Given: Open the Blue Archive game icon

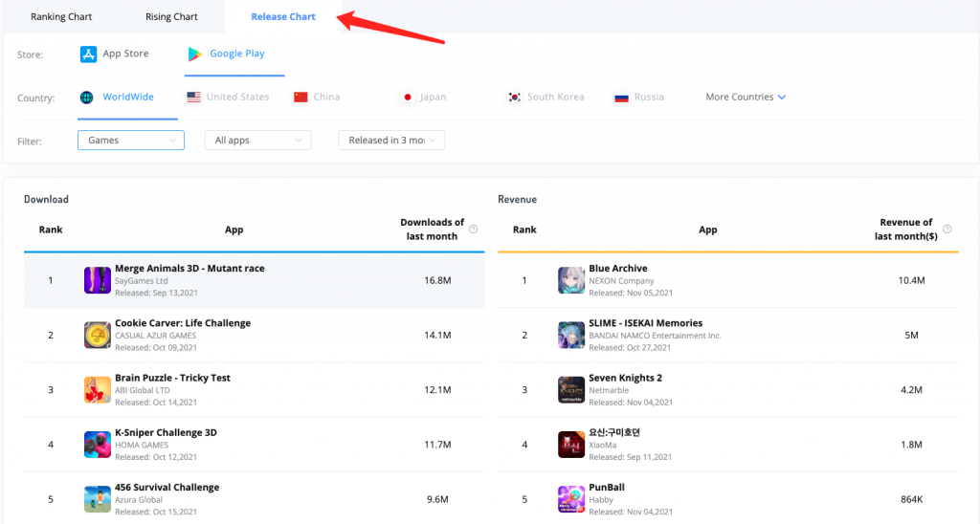Looking at the screenshot, I should 571,281.
